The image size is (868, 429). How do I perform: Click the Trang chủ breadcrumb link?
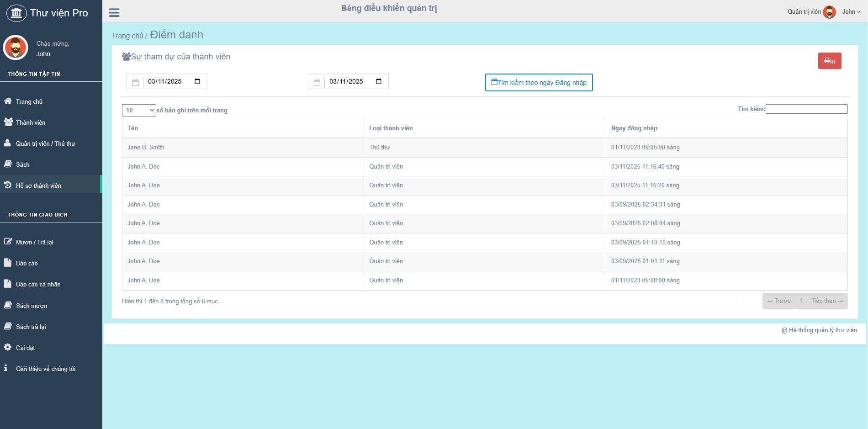tap(127, 36)
